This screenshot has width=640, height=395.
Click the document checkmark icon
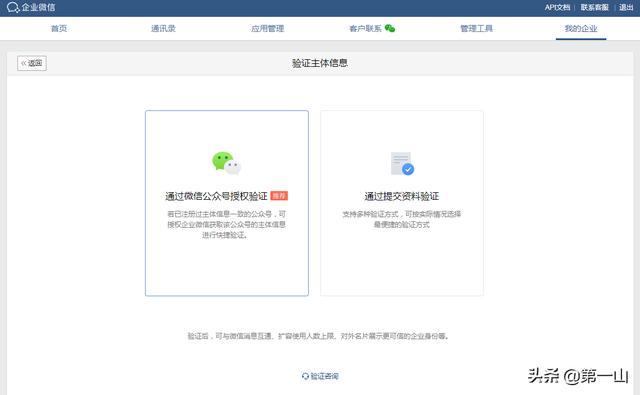point(402,164)
